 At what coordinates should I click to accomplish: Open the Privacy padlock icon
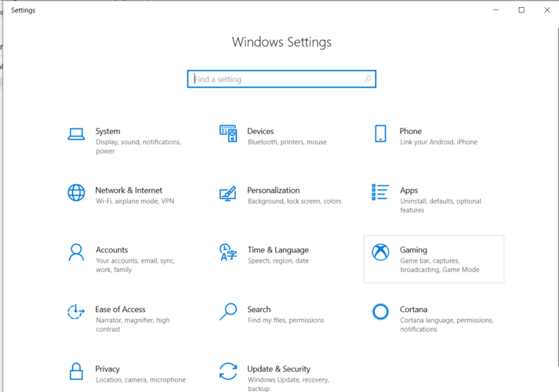click(x=76, y=372)
